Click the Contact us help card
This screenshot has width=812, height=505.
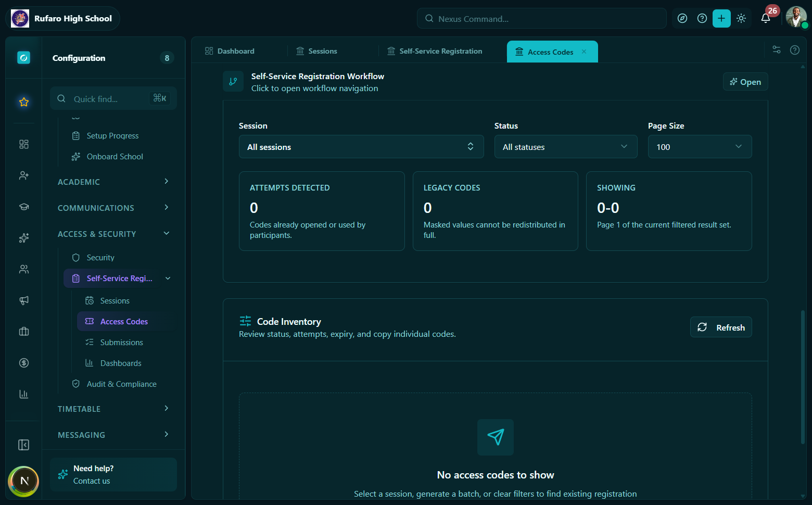(113, 474)
